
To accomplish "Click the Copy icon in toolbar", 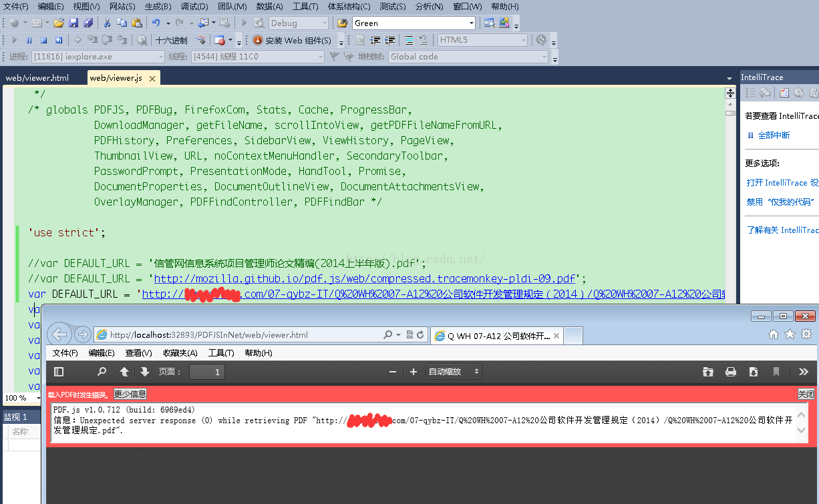I will (122, 23).
